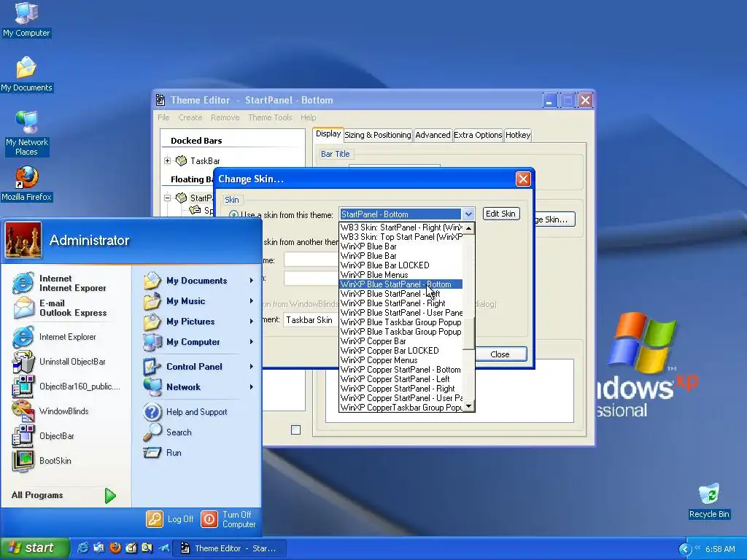Open My Documents desktop icon
Screen dimensions: 747x560
26,74
